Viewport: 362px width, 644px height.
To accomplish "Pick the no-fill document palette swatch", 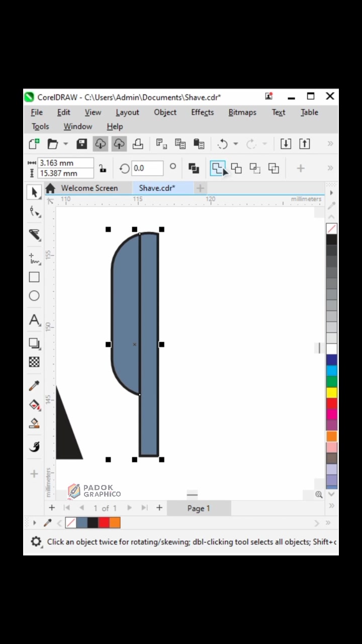I will tap(71, 523).
